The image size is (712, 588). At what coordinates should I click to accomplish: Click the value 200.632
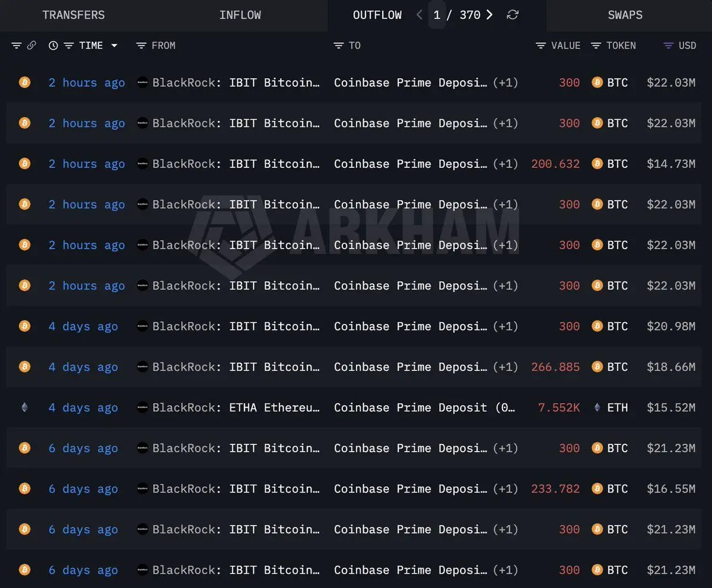[x=555, y=164]
